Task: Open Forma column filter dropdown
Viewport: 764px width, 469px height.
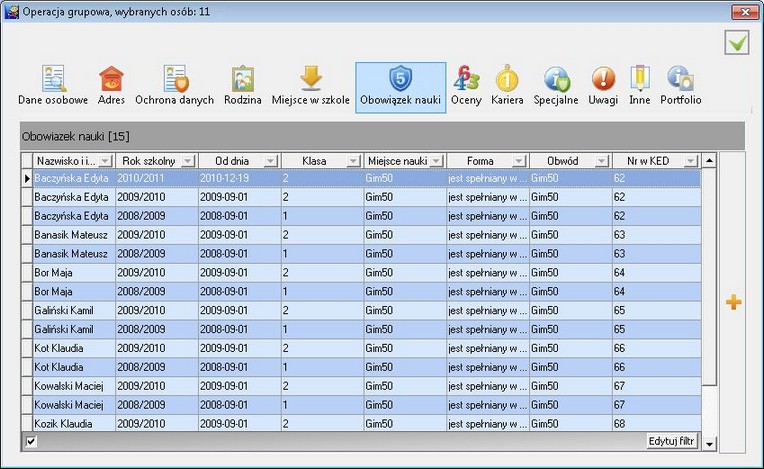Action: (x=520, y=161)
